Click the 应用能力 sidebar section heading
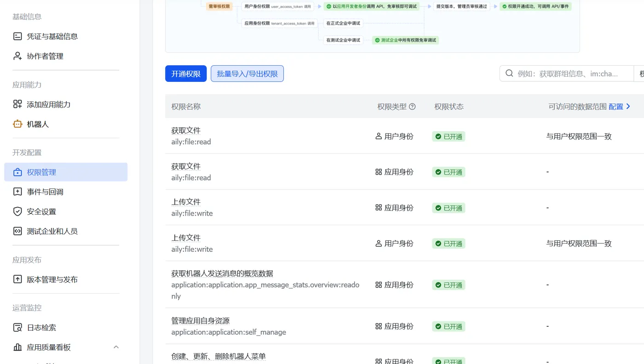The height and width of the screenshot is (364, 644). pos(27,85)
